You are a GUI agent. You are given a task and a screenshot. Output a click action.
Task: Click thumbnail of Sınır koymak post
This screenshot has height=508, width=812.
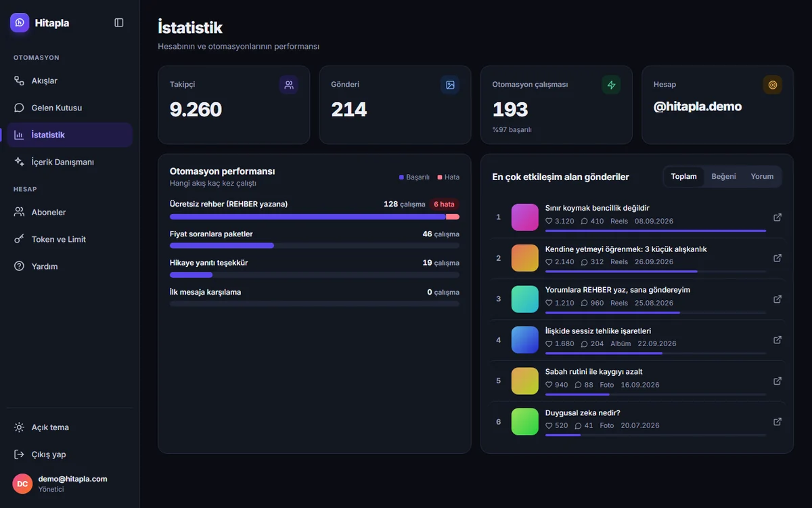tap(525, 217)
